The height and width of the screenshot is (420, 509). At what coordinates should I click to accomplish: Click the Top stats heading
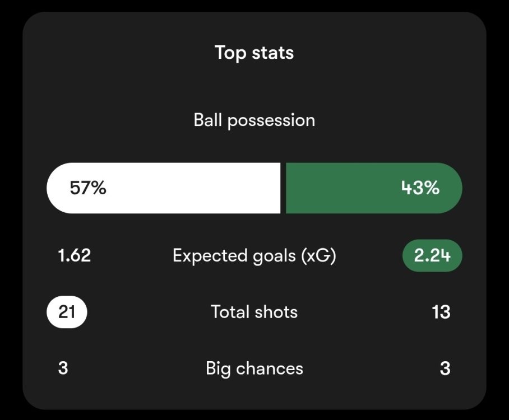point(254,53)
